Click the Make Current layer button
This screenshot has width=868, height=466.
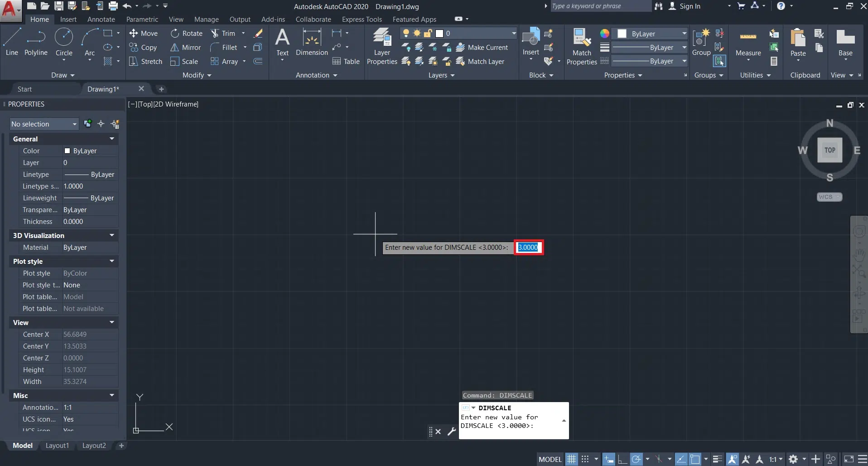tap(482, 48)
